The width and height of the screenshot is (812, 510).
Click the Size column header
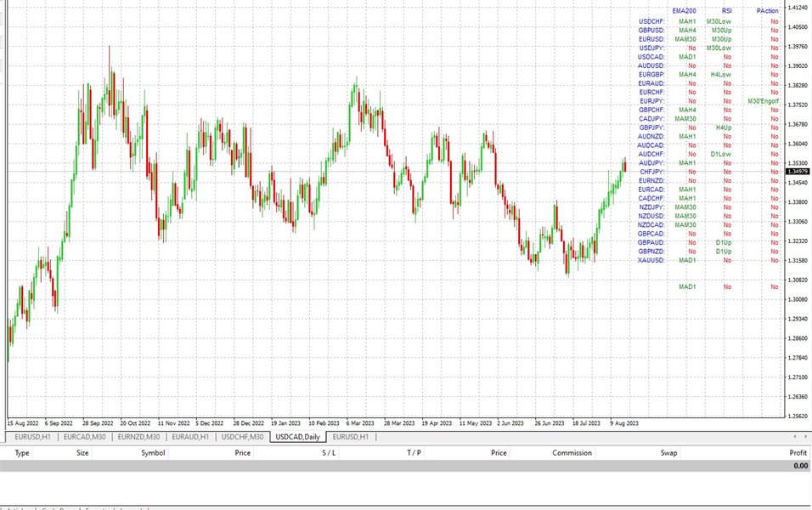click(x=82, y=453)
